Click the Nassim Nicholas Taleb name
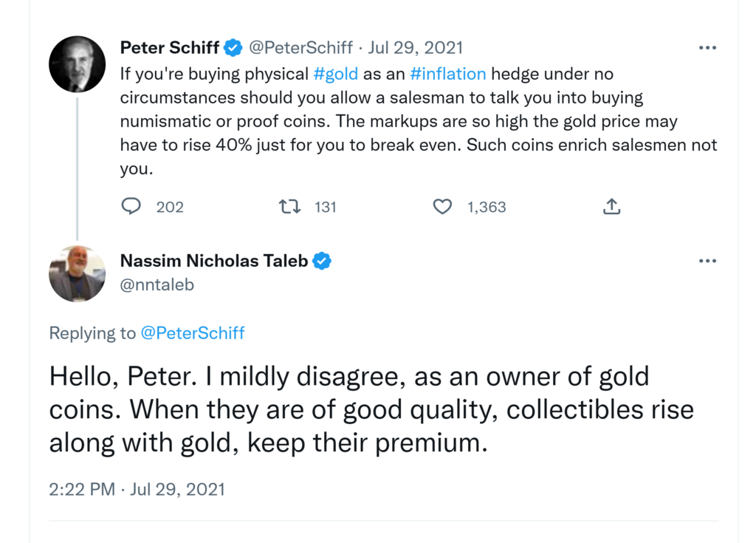The image size is (756, 543). click(x=214, y=261)
